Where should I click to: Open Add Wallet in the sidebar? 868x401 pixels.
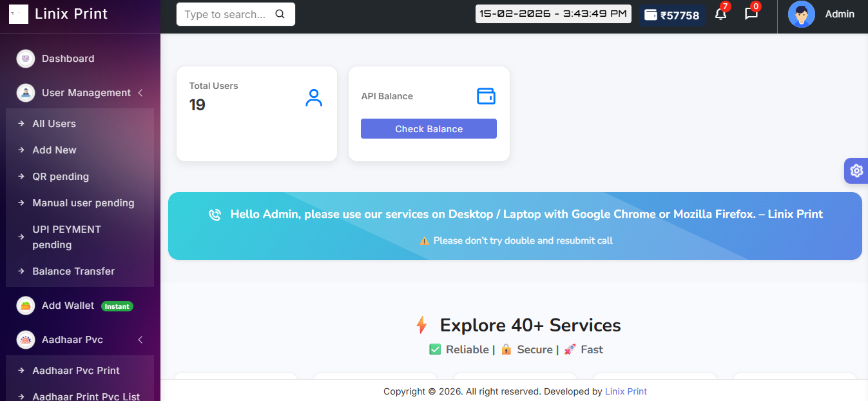point(68,306)
